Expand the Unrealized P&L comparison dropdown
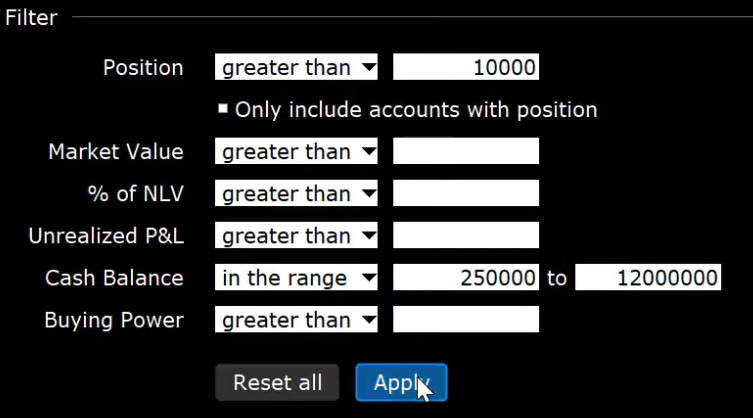The width and height of the screenshot is (753, 418). pyautogui.click(x=297, y=236)
